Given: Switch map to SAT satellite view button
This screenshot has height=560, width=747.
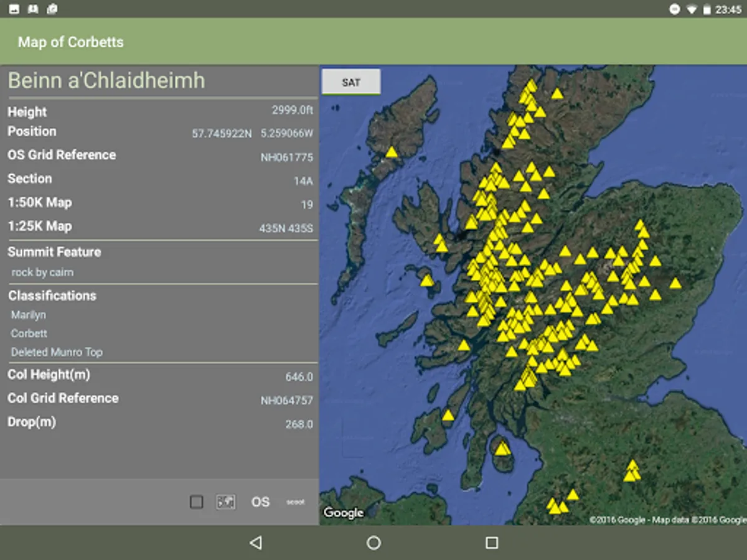Looking at the screenshot, I should coord(351,82).
